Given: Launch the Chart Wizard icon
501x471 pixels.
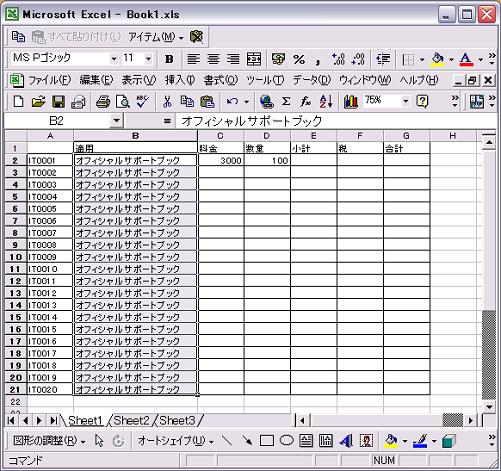Looking at the screenshot, I should 351,101.
